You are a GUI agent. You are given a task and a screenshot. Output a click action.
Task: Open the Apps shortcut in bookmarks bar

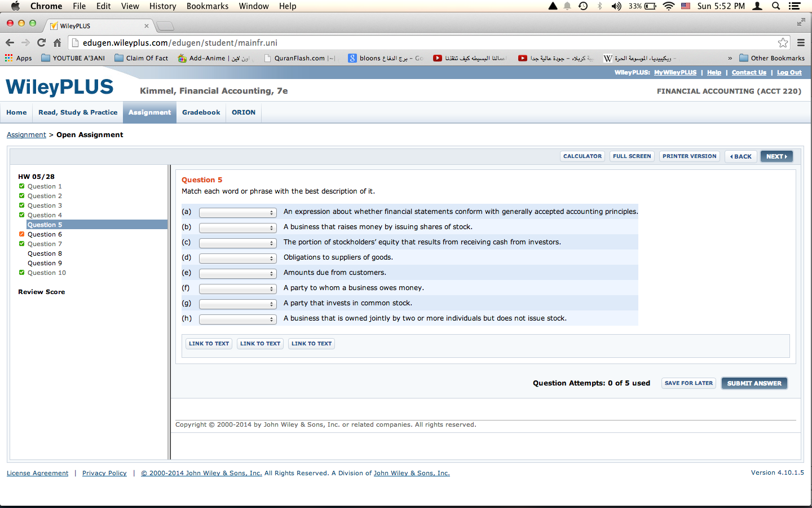point(19,58)
